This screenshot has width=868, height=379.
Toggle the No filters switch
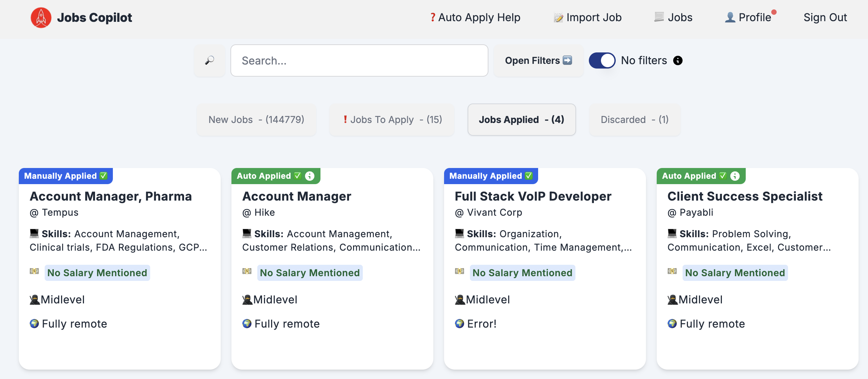click(x=602, y=60)
